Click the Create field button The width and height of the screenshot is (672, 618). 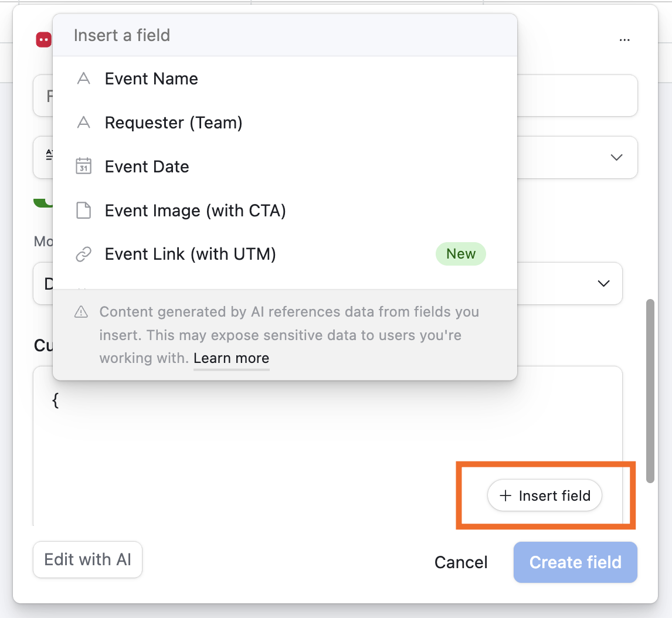coord(575,562)
